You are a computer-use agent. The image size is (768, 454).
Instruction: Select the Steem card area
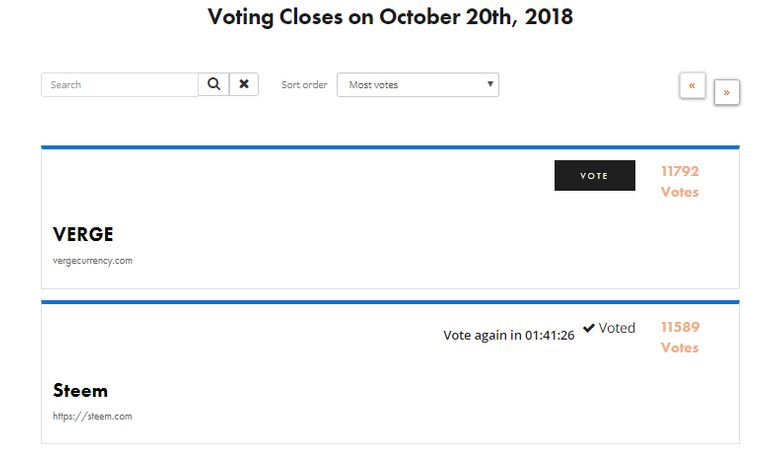point(390,373)
